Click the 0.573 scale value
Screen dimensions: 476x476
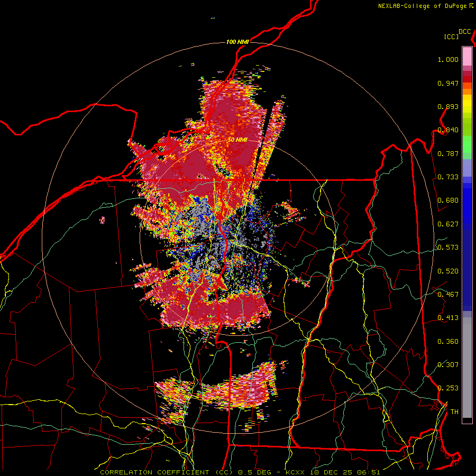pos(448,248)
